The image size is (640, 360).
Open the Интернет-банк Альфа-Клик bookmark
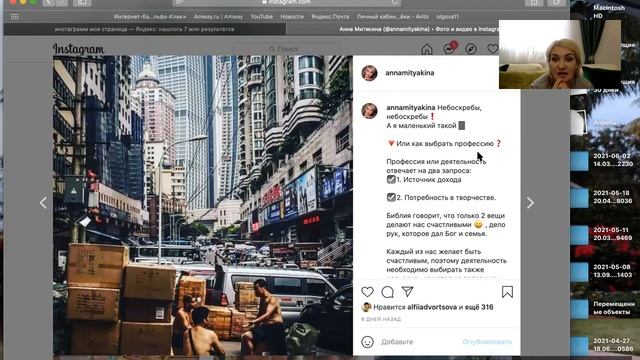[150, 17]
